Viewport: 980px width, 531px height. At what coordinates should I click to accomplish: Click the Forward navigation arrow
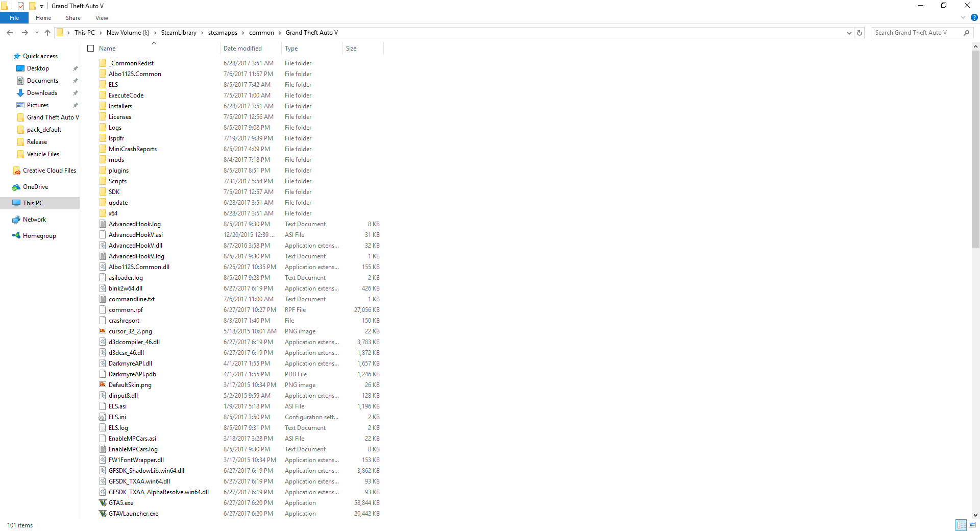[24, 33]
